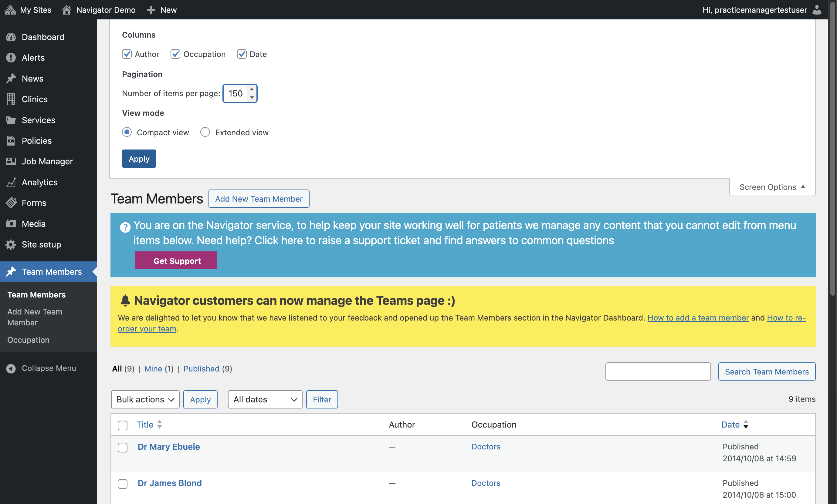The height and width of the screenshot is (504, 837).
Task: Click the Search Team Members button
Action: coord(767,371)
